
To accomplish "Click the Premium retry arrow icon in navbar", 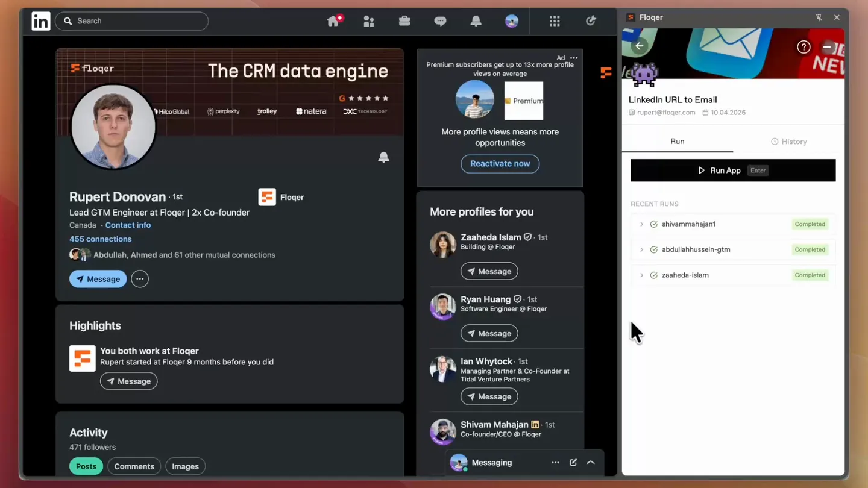I will (x=591, y=21).
